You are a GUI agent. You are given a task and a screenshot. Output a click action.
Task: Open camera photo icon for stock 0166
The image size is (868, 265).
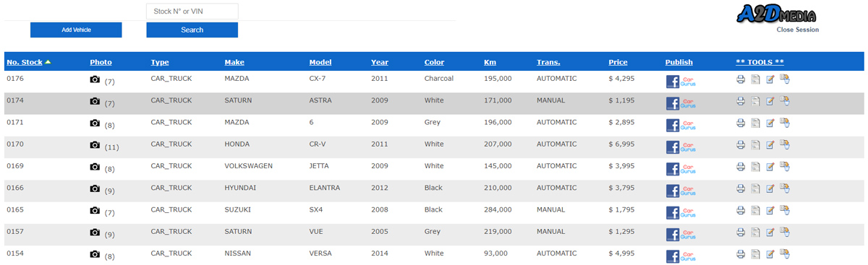coord(95,189)
